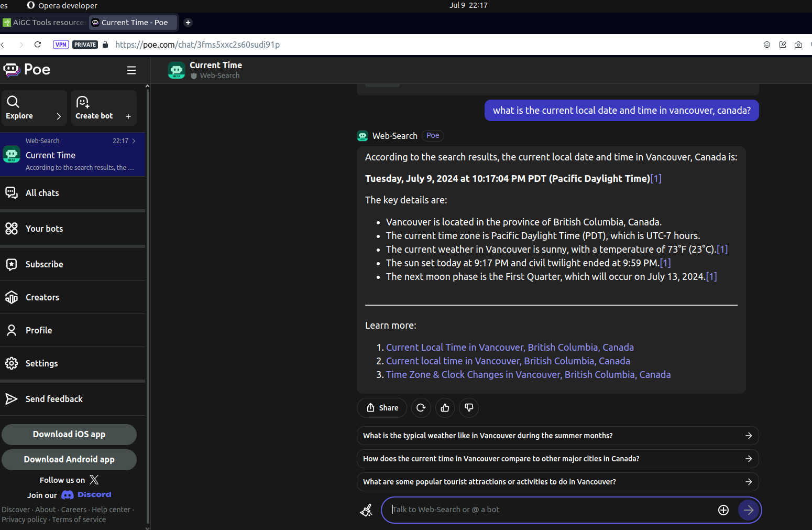Open citation [1] after weather bullet
The image size is (812, 530).
(722, 250)
